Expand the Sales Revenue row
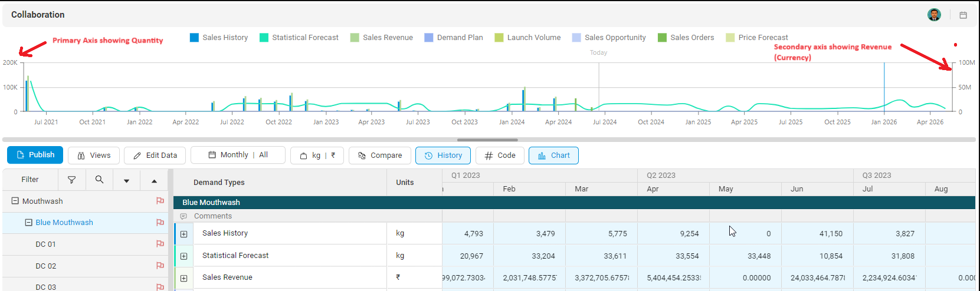 (x=183, y=278)
